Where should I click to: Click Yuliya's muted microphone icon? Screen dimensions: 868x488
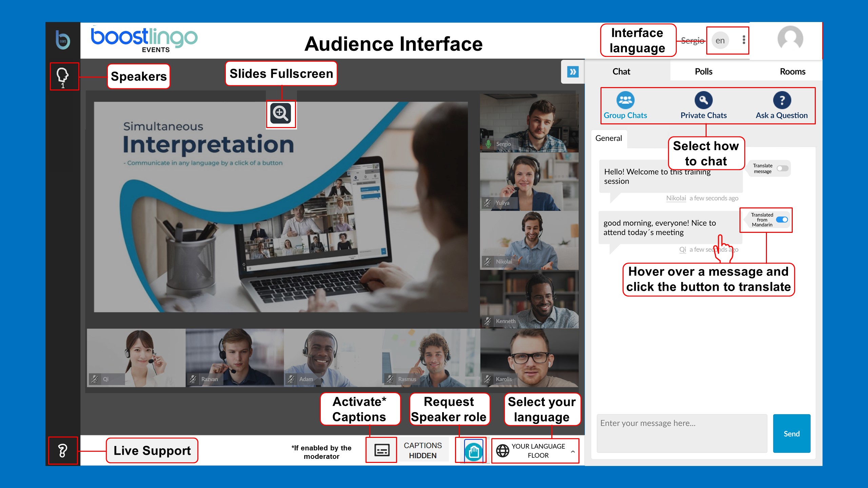pyautogui.click(x=487, y=203)
